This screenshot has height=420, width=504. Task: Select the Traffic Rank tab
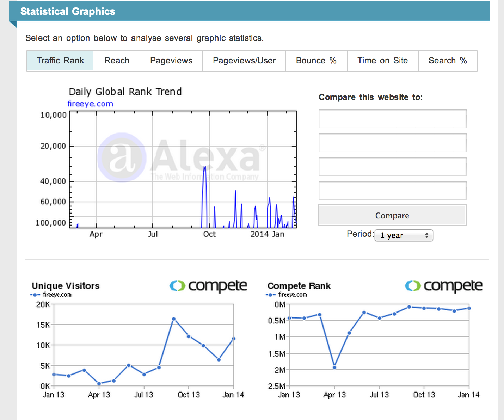pos(60,61)
